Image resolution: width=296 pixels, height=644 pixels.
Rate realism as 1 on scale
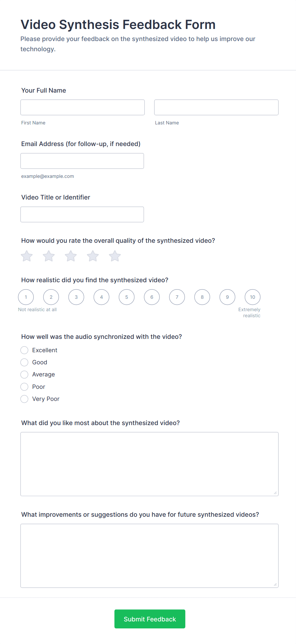[26, 297]
